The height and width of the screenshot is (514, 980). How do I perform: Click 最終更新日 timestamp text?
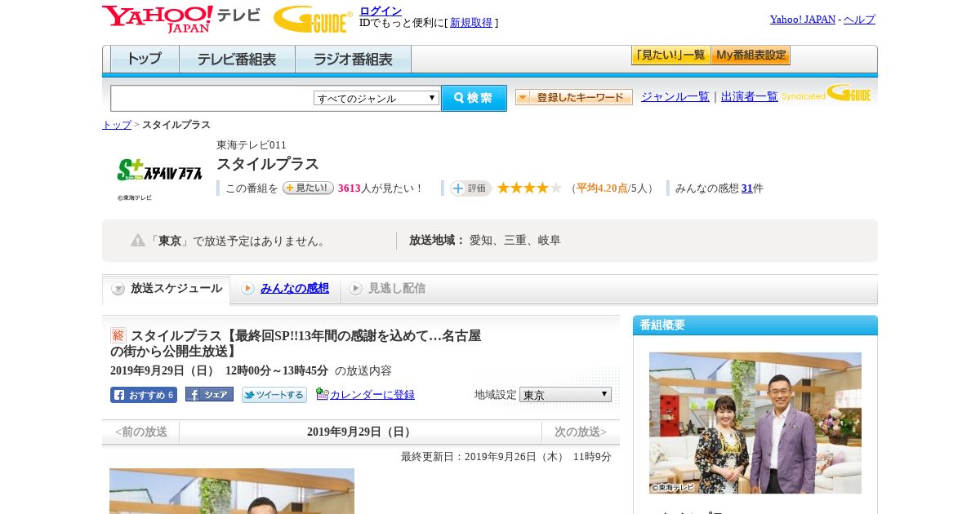pyautogui.click(x=506, y=457)
